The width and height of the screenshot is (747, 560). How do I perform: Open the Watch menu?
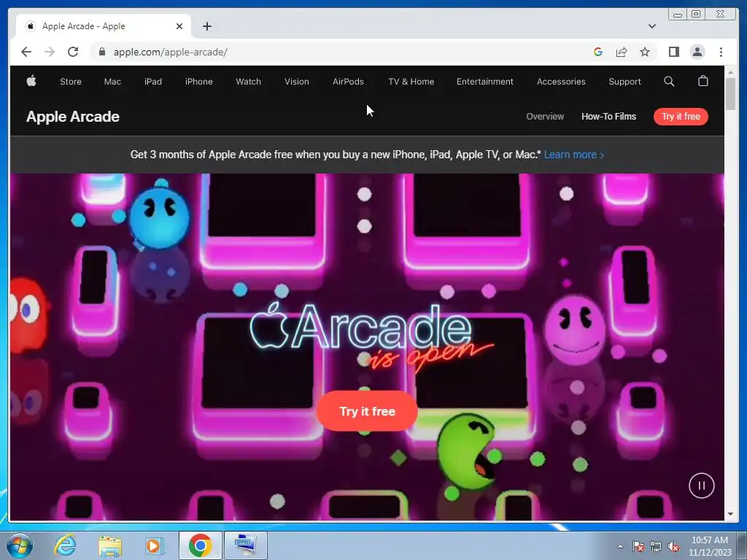pyautogui.click(x=248, y=82)
